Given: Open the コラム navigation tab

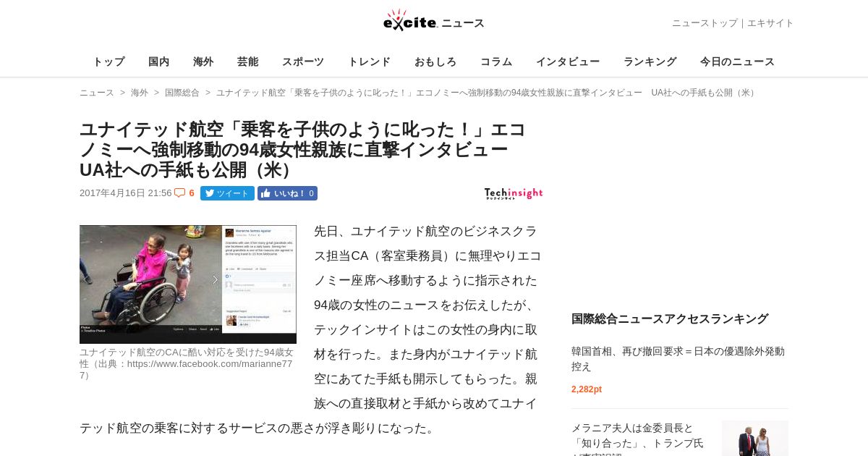Looking at the screenshot, I should point(496,62).
